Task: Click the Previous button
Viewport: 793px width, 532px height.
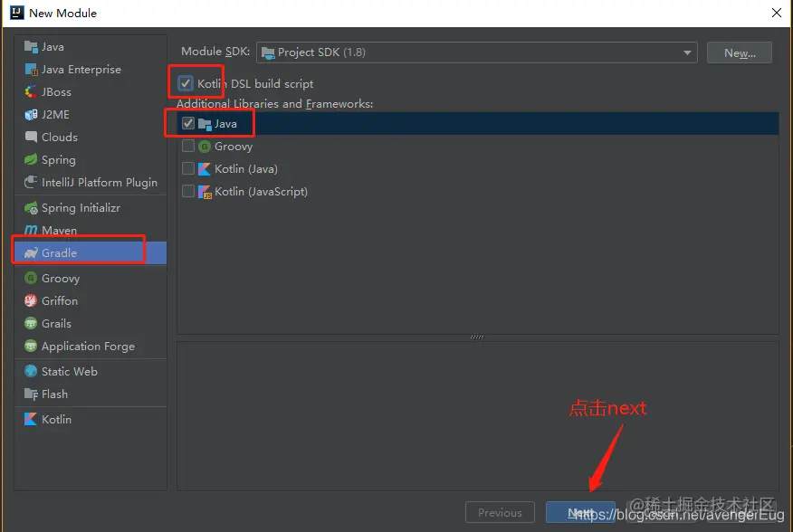Action: coord(501,512)
